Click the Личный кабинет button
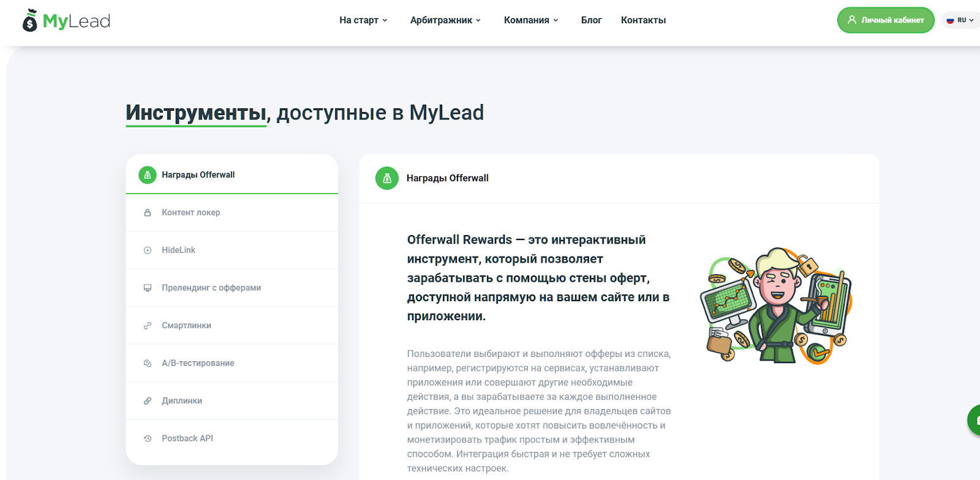The width and height of the screenshot is (980, 480). (x=886, y=20)
